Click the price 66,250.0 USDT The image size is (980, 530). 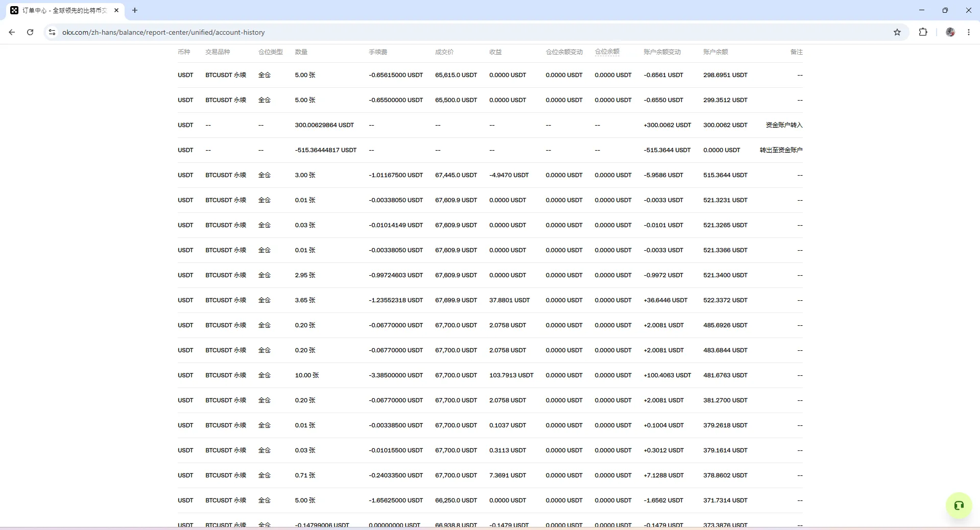(456, 500)
